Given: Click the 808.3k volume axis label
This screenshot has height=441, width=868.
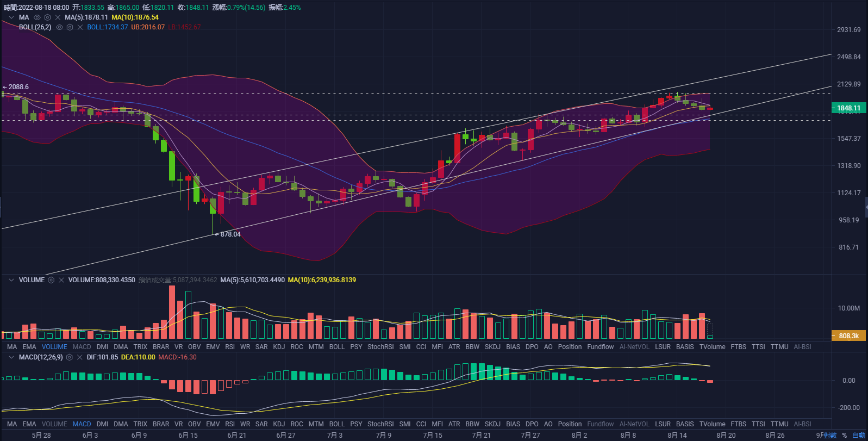Looking at the screenshot, I should pos(848,336).
